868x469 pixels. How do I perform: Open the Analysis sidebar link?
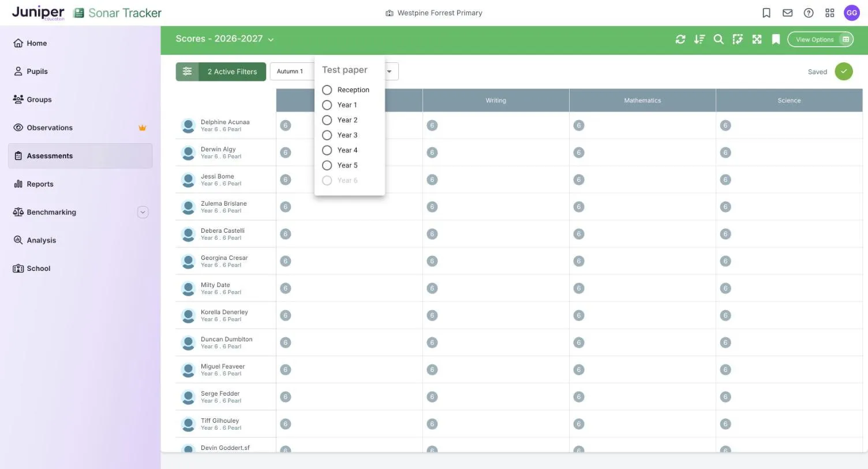coord(80,240)
